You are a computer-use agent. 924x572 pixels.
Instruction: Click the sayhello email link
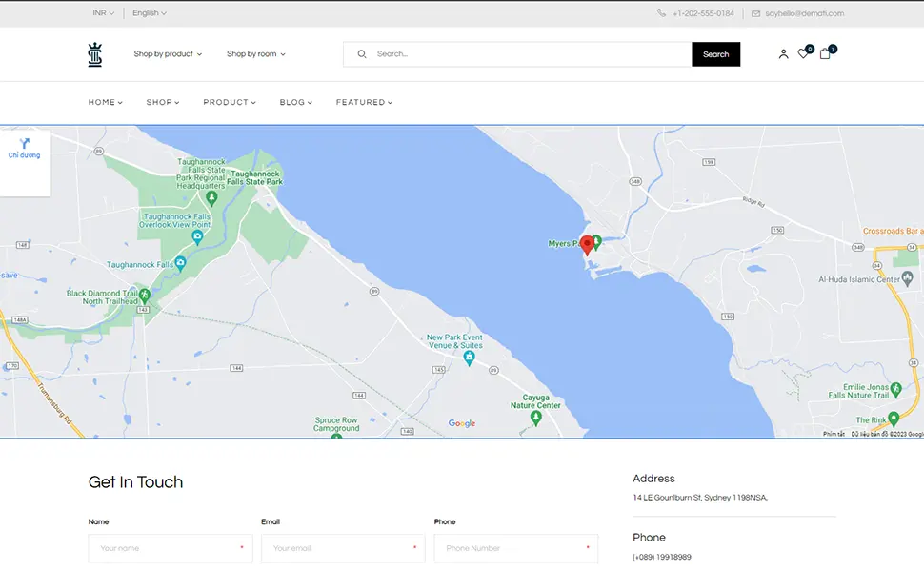(x=804, y=13)
